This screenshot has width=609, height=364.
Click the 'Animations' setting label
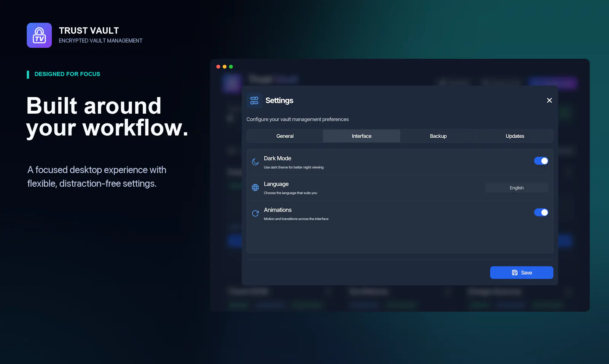click(278, 210)
